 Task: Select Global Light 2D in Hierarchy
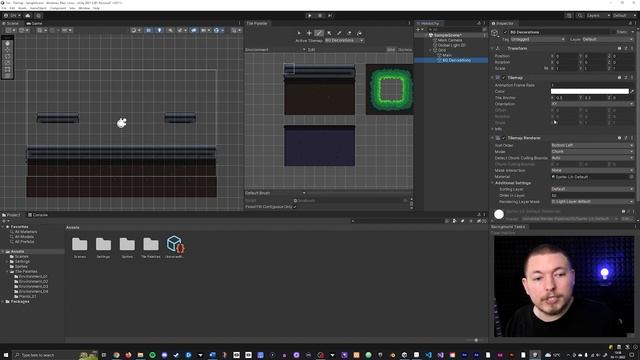click(452, 45)
